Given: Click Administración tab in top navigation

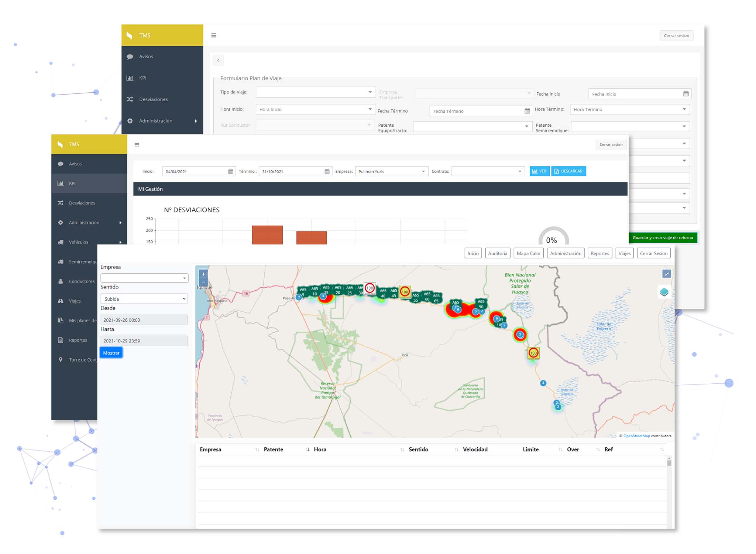Looking at the screenshot, I should pyautogui.click(x=565, y=253).
